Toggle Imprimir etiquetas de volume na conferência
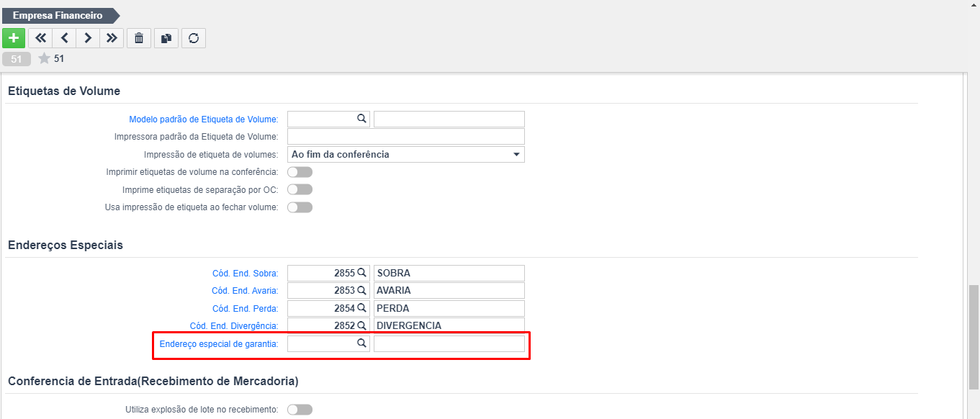 (x=300, y=172)
